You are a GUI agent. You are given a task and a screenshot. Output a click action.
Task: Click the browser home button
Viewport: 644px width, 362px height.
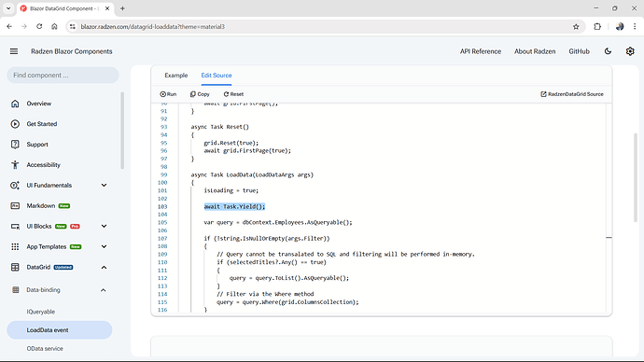tap(54, 27)
